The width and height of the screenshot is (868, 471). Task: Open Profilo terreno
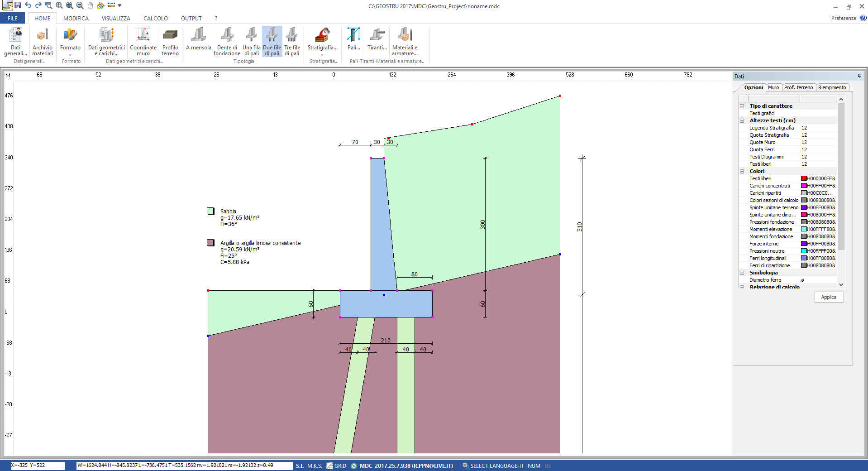[170, 41]
